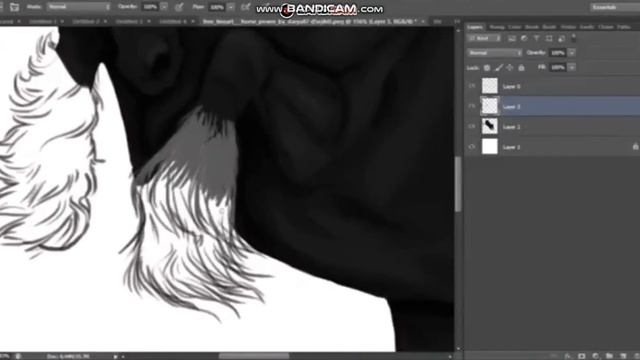Click brush Opacity value field in options bar
The image size is (640, 360).
pyautogui.click(x=151, y=7)
